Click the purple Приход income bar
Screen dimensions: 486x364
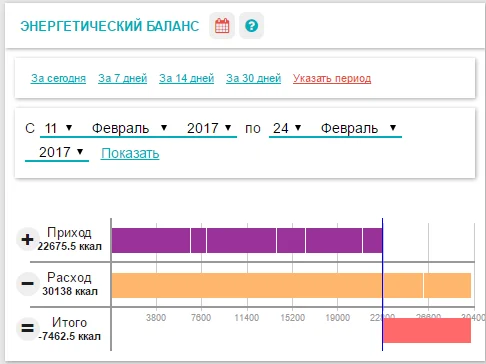pyautogui.click(x=247, y=240)
